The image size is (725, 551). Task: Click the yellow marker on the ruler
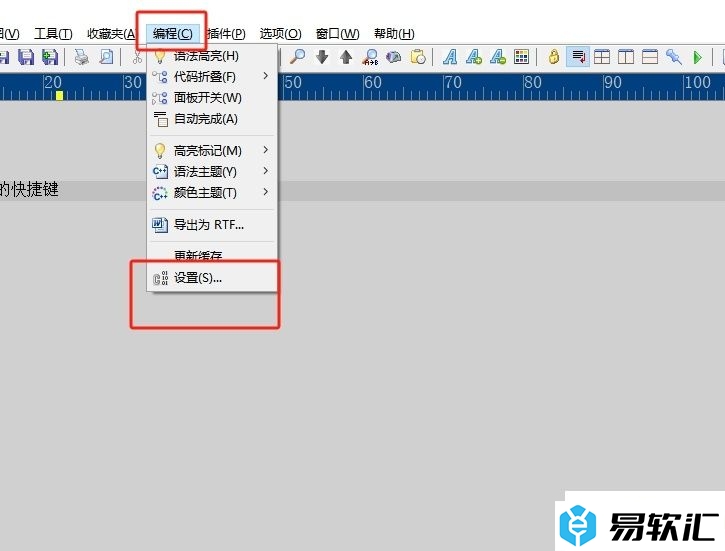59,95
